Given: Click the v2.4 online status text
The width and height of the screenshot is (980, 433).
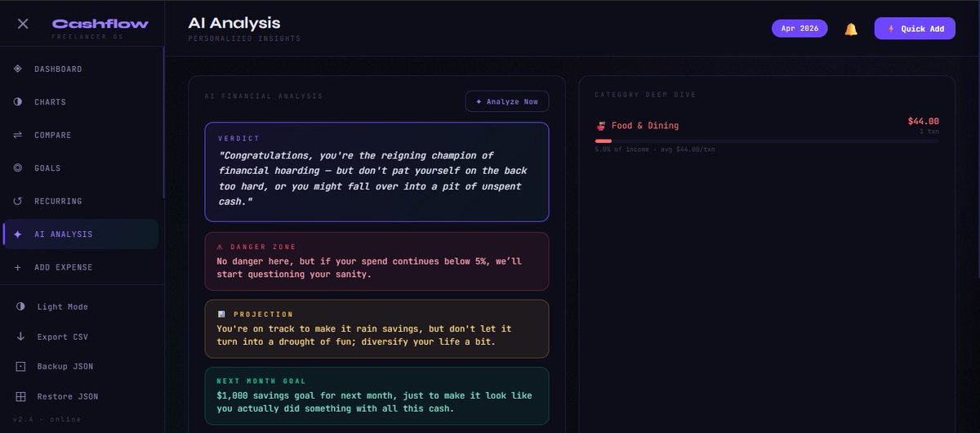Looking at the screenshot, I should [47, 419].
